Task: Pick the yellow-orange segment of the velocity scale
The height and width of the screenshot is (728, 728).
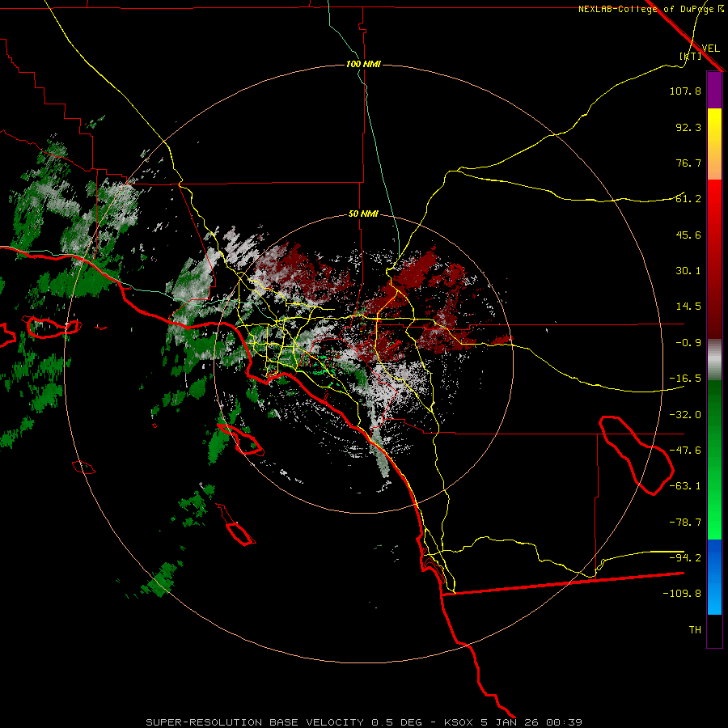Action: 714,144
